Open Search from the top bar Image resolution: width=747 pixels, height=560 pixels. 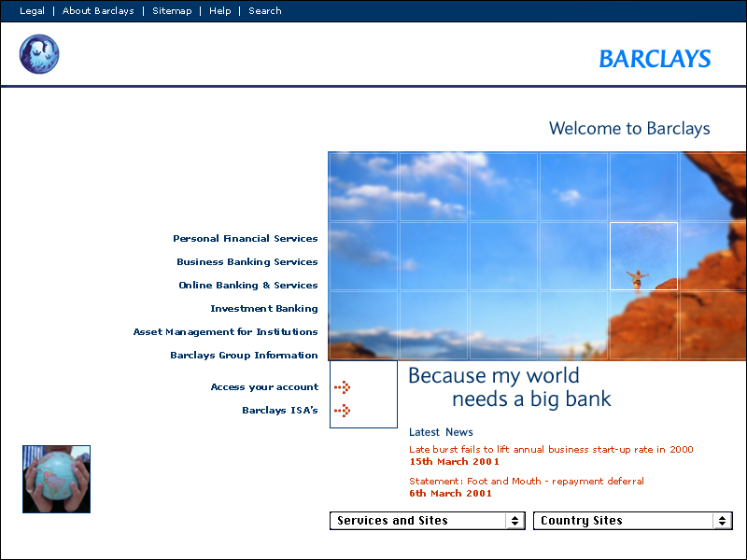click(x=265, y=10)
